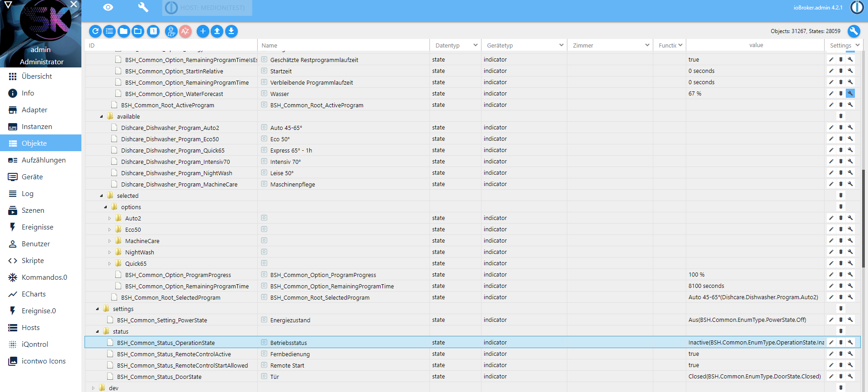Open the wrench settings icon in top bar
Image resolution: width=868 pixels, height=392 pixels.
click(143, 7)
